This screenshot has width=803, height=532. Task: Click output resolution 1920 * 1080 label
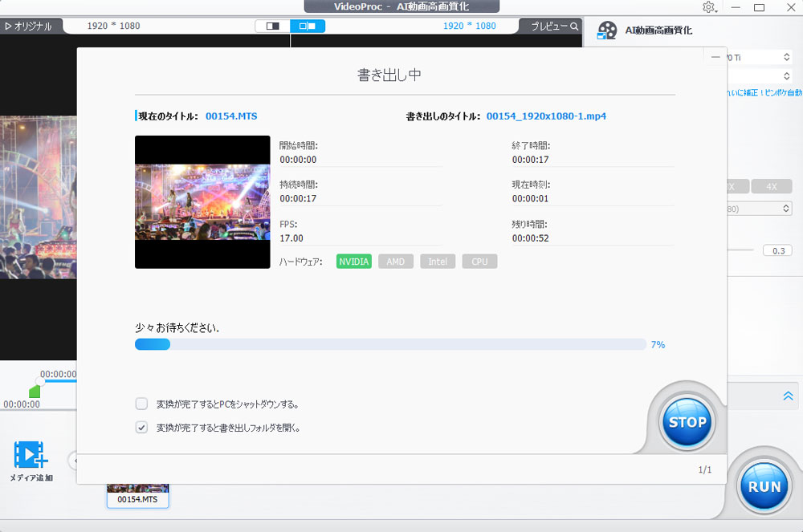[x=470, y=26]
